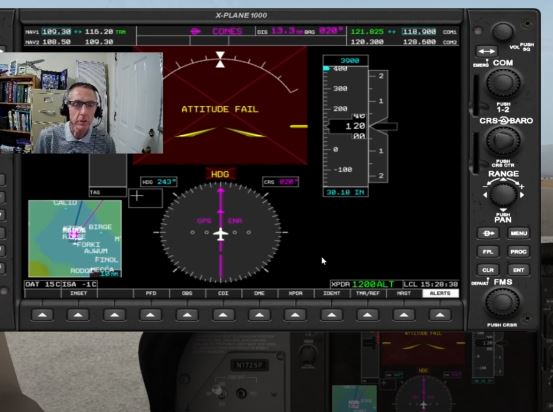Select the NRST softkey label
This screenshot has width=553, height=412.
click(404, 293)
